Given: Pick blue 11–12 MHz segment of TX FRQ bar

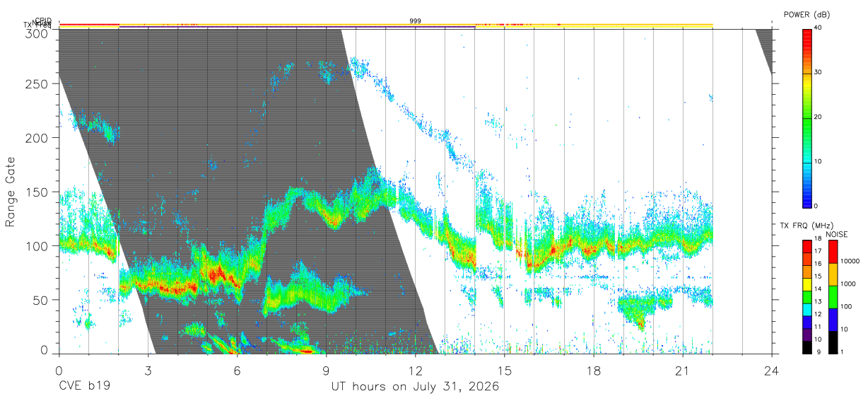Looking at the screenshot, I should pos(807,322).
